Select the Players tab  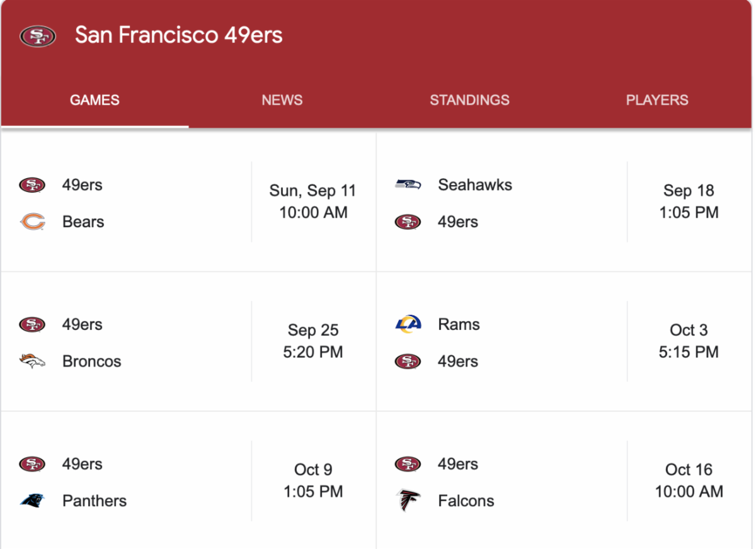point(657,100)
